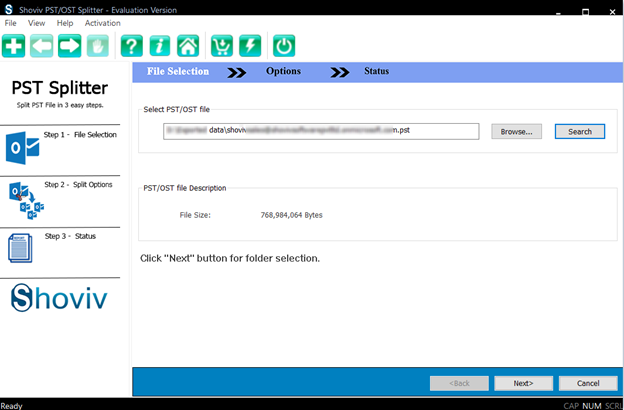Click the Cancel button
The image size is (624, 410).
(x=588, y=383)
